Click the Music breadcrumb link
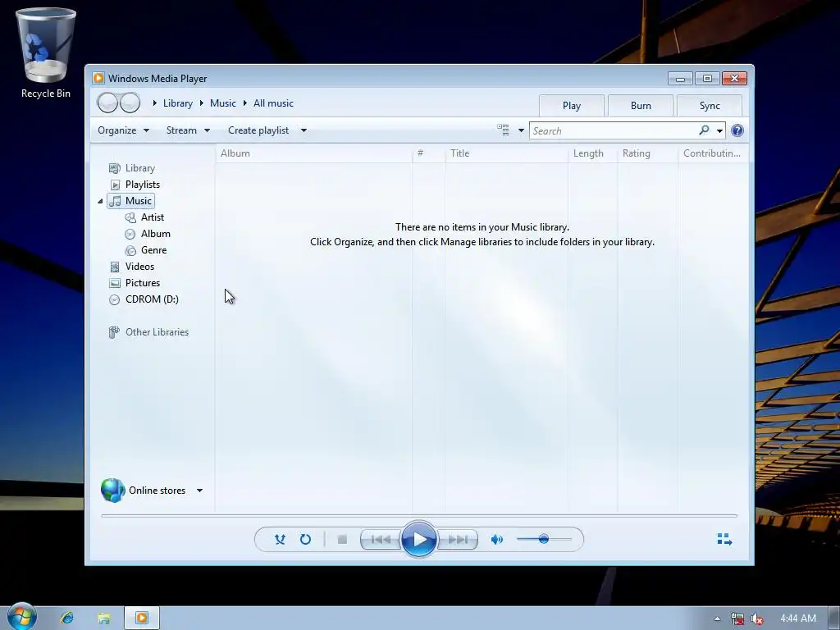 point(223,103)
